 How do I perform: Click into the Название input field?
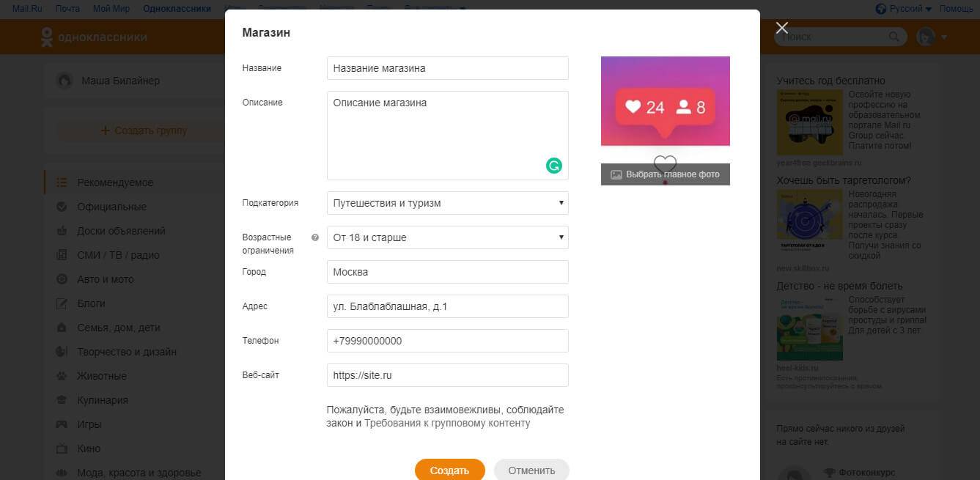click(447, 68)
